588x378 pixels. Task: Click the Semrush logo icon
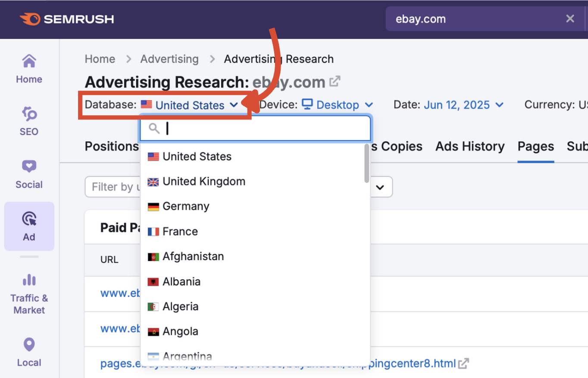30,19
